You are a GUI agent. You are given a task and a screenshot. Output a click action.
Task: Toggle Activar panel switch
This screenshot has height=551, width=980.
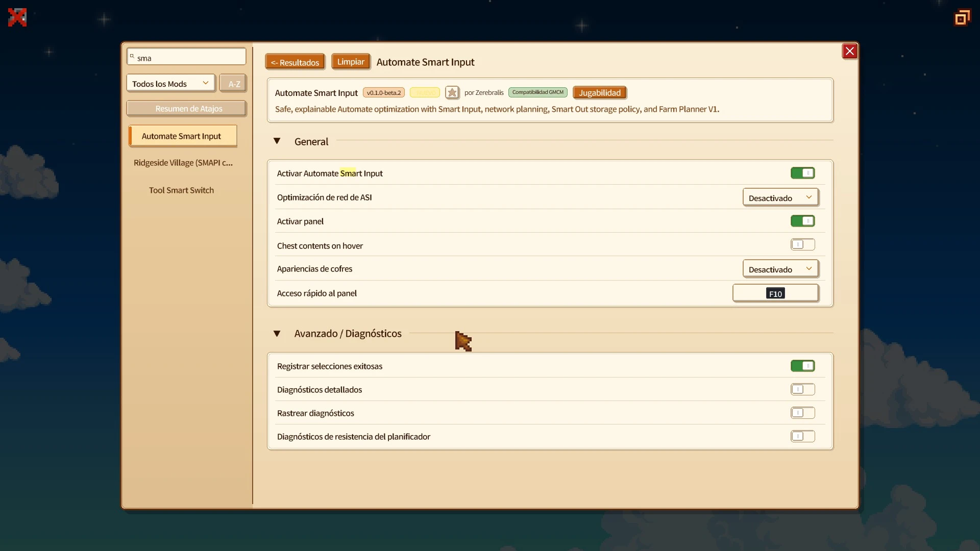(x=802, y=221)
